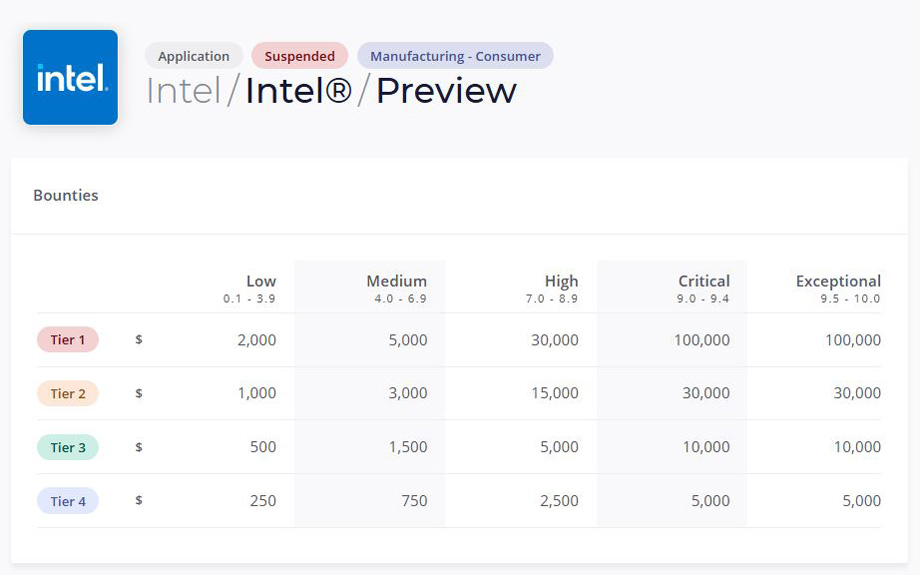
Task: Select the Application tag badge
Action: tap(194, 56)
